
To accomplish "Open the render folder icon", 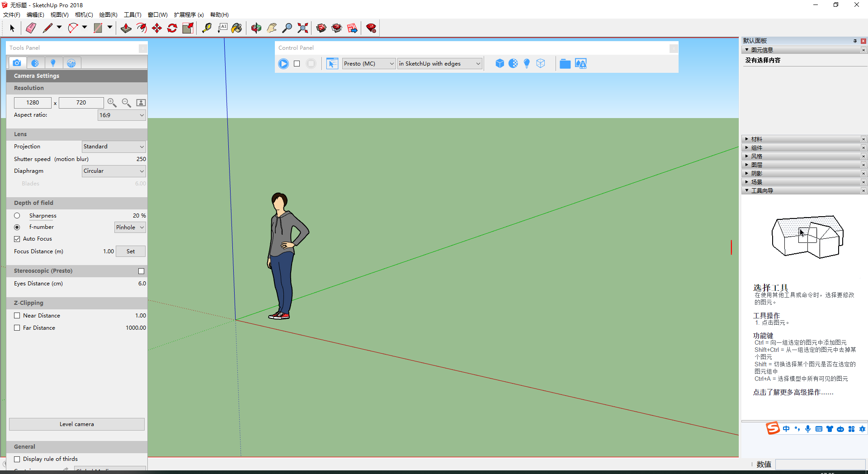I will 565,64.
